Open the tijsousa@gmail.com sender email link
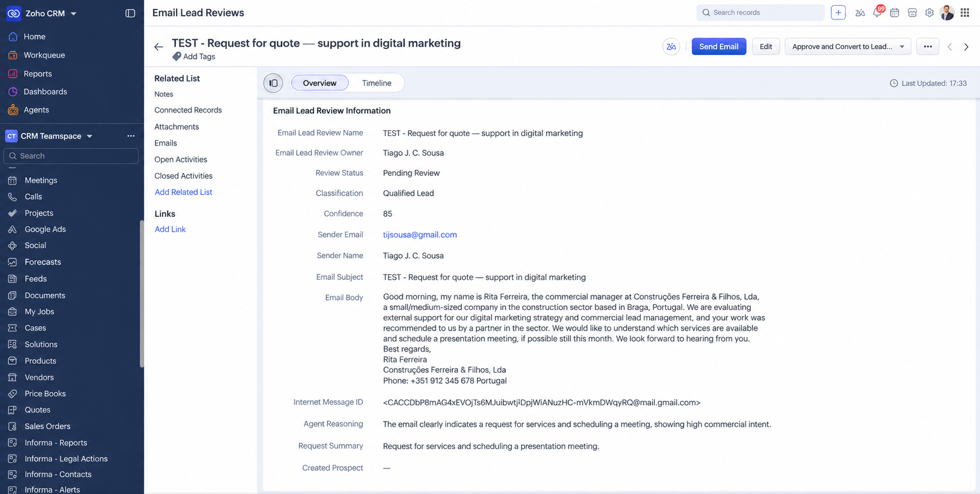The width and height of the screenshot is (980, 494). click(x=420, y=235)
